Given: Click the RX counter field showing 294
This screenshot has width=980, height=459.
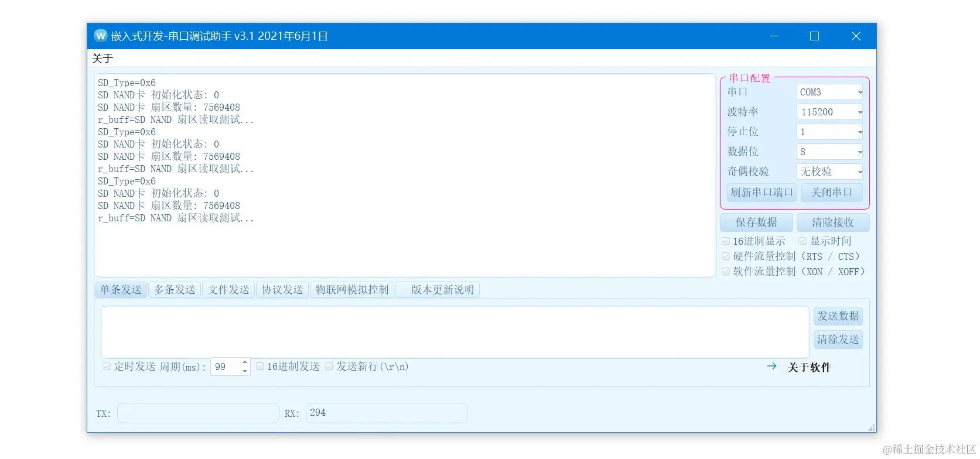Looking at the screenshot, I should tap(387, 413).
